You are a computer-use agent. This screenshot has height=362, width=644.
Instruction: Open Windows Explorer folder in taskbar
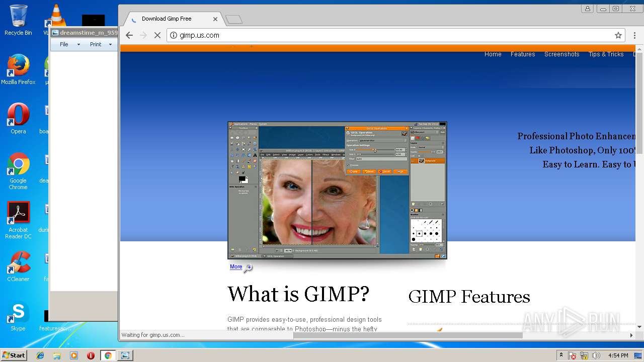57,355
